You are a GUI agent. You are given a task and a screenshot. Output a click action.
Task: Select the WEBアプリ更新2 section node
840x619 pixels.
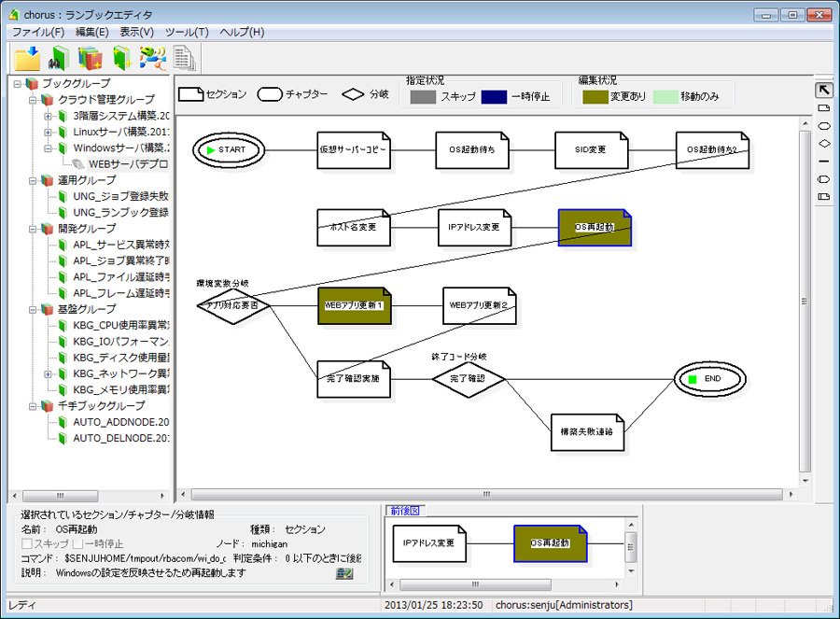coord(480,305)
